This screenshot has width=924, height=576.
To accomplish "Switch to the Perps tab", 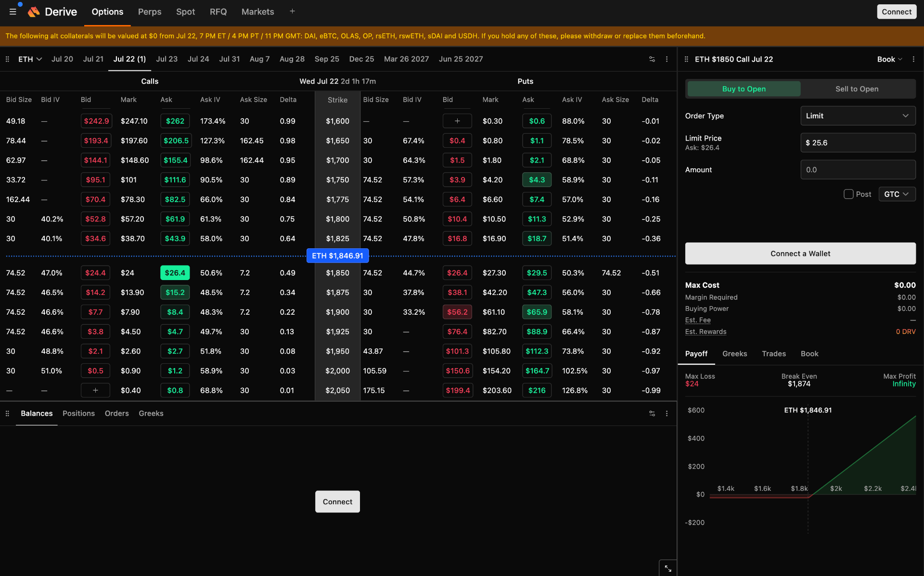I will point(150,12).
